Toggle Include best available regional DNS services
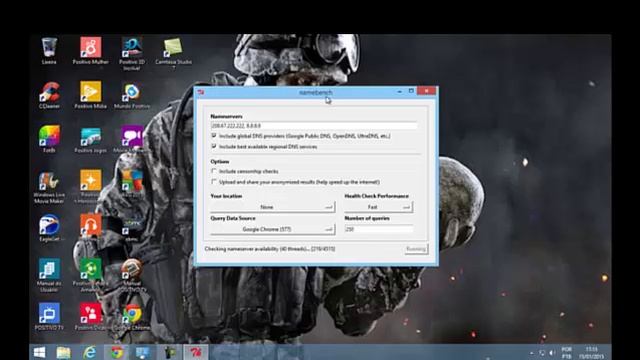This screenshot has height=360, width=640. (213, 146)
